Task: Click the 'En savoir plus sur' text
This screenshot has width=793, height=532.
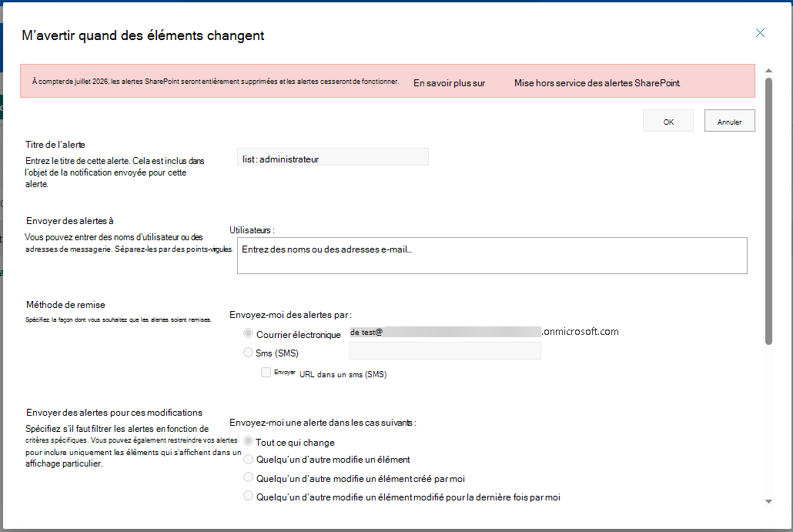Action: (449, 83)
